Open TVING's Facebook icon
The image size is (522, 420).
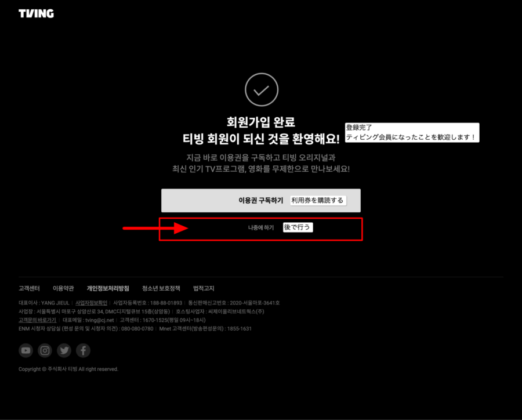(83, 350)
